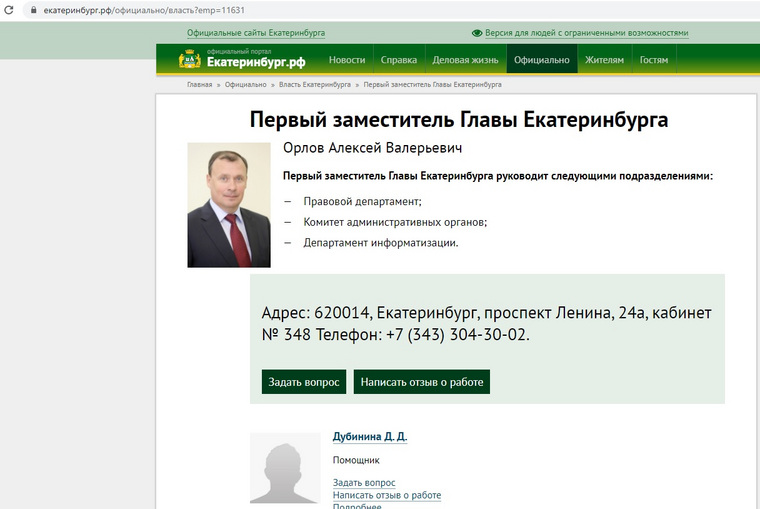The width and height of the screenshot is (760, 509).
Task: Click the Комитет административных органов list item
Action: pyautogui.click(x=395, y=222)
